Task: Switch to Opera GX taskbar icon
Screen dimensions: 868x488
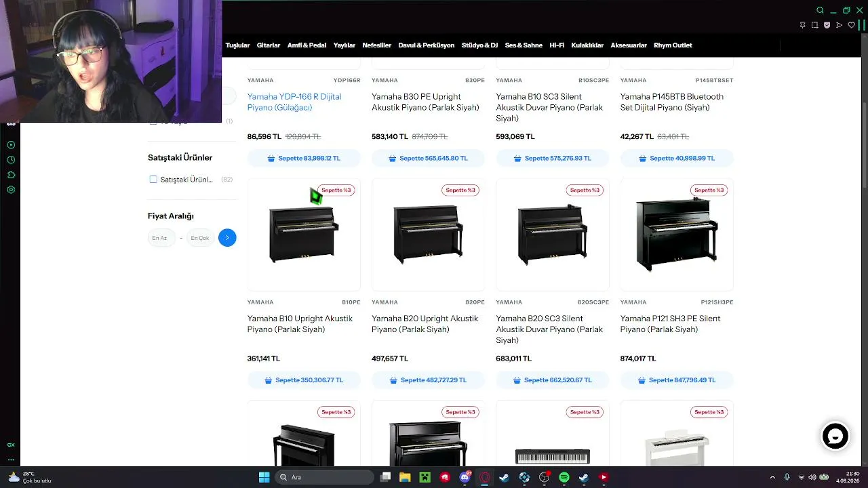Action: pyautogui.click(x=484, y=477)
